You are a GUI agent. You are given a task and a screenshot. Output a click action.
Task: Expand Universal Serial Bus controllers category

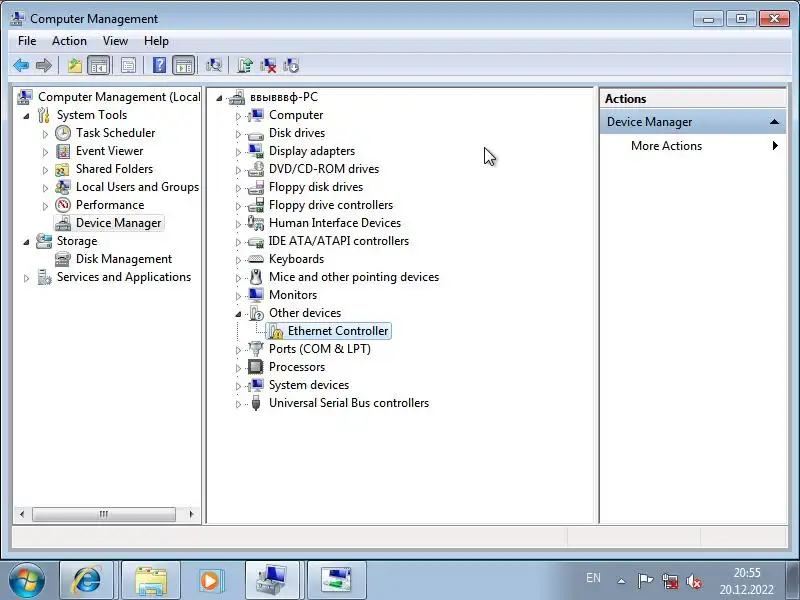238,404
